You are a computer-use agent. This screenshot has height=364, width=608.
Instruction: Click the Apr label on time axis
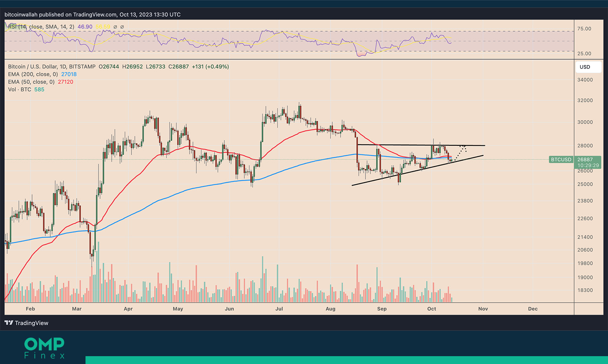128,309
